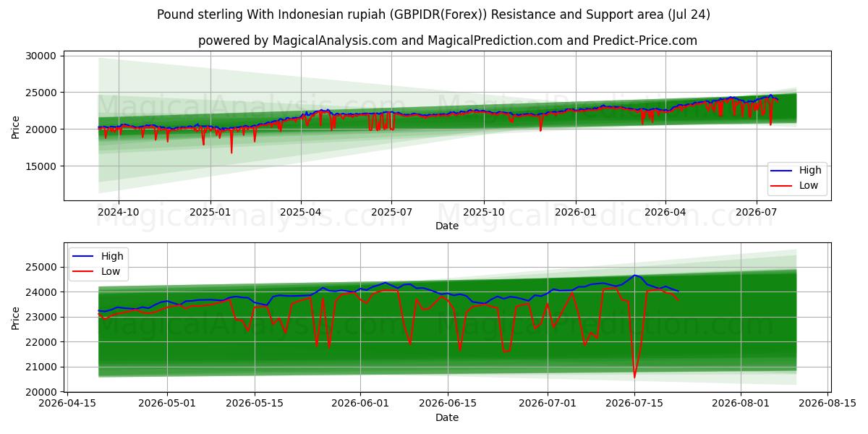Click the chart title mentioning GBPIDR(Forex)

pyautogui.click(x=433, y=14)
